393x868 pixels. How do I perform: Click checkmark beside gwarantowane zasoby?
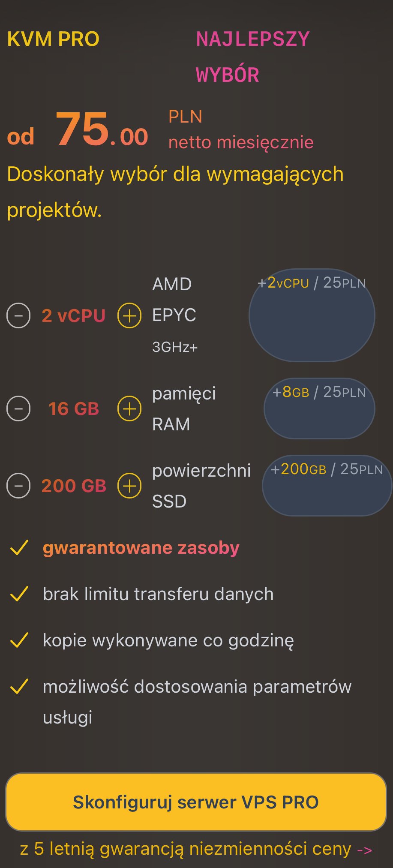click(19, 548)
